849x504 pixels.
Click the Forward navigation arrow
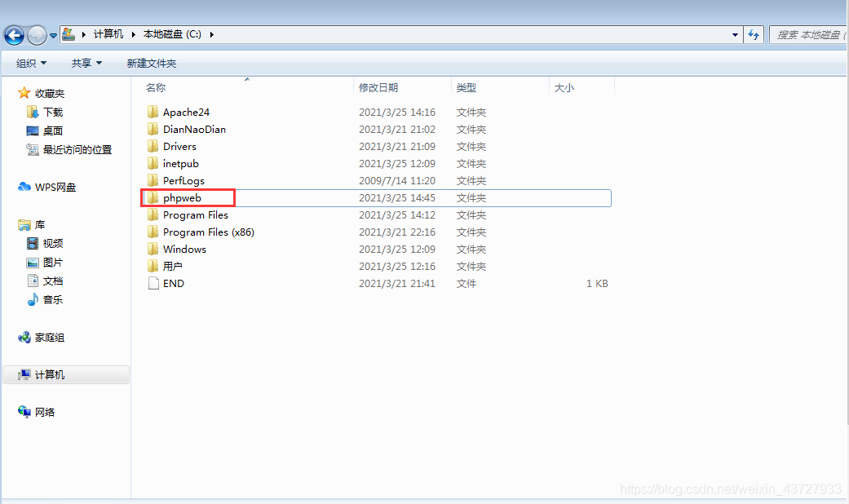(37, 36)
